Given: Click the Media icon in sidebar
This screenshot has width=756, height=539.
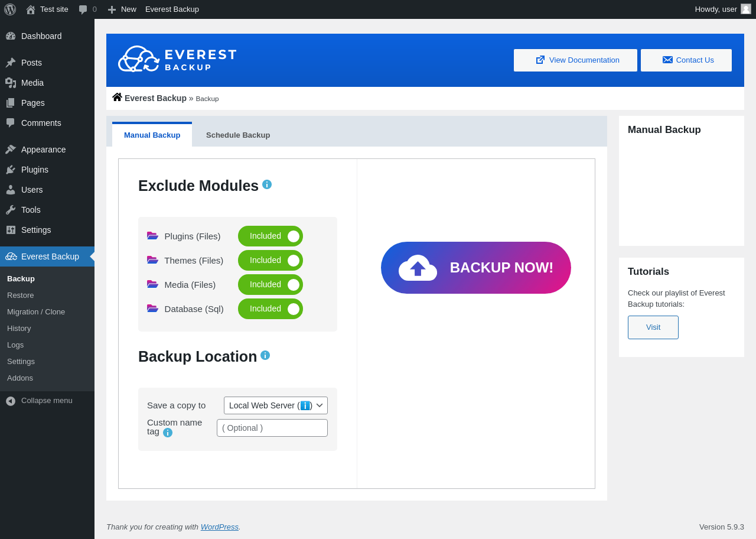Looking at the screenshot, I should pyautogui.click(x=11, y=83).
